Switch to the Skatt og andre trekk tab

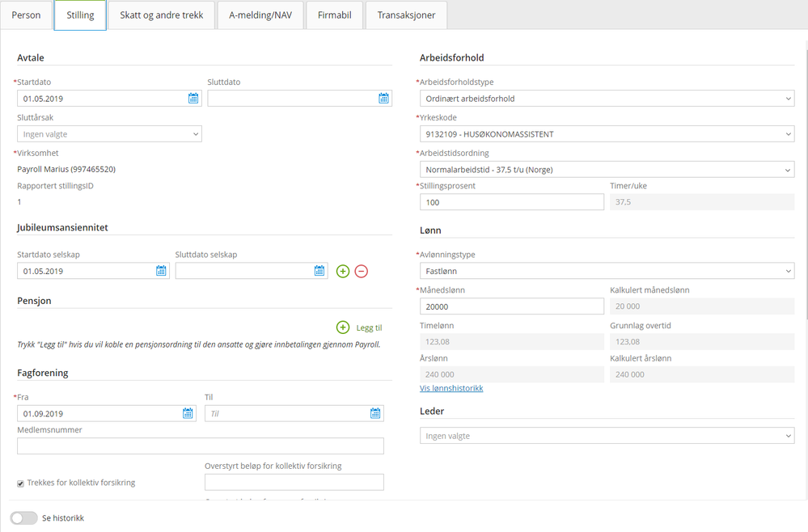coord(161,15)
